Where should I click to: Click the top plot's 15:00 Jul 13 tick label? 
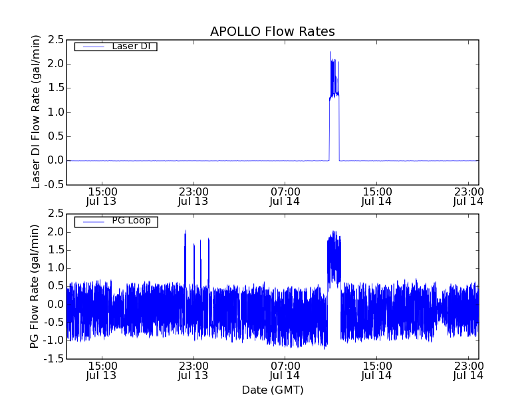(102, 196)
